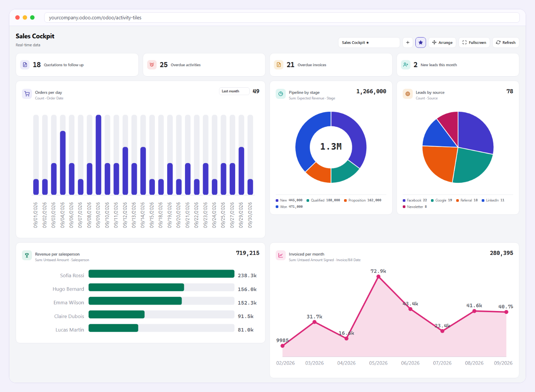This screenshot has height=392, width=535.
Task: Click the Hugo Bernard label
Action: click(x=68, y=289)
